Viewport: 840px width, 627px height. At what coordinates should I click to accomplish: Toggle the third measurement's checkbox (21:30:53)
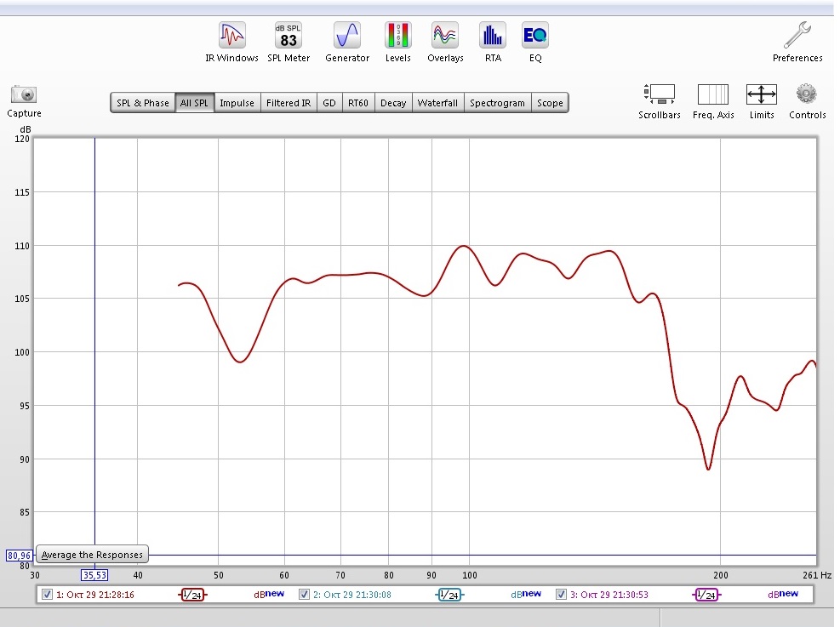pyautogui.click(x=562, y=595)
